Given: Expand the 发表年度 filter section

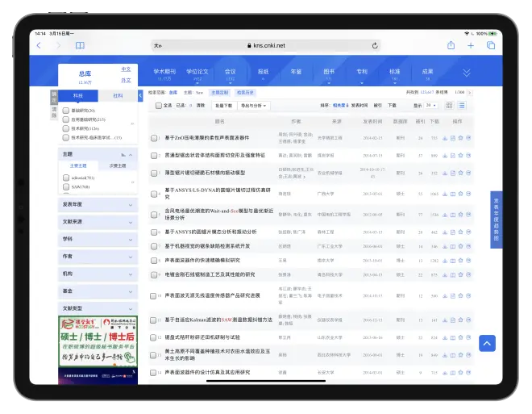Looking at the screenshot, I should (98, 205).
